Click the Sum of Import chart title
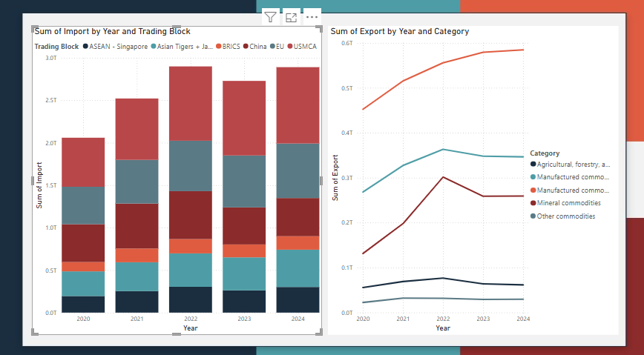644x355 pixels. point(113,31)
